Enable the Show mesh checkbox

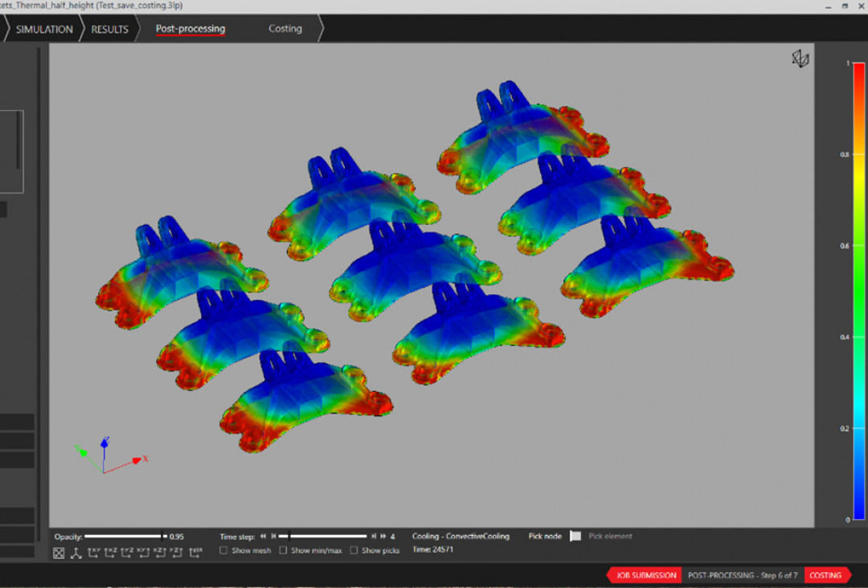pyautogui.click(x=223, y=550)
